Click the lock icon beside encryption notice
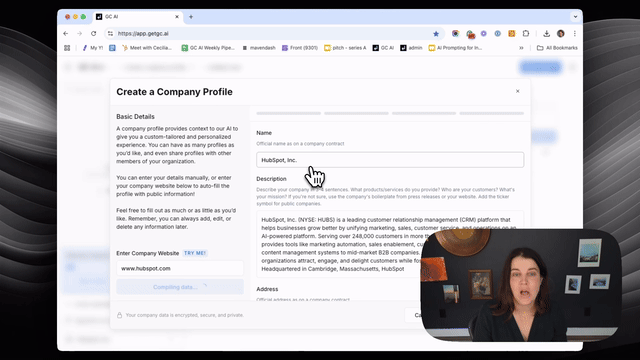Image resolution: width=640 pixels, height=360 pixels. click(120, 315)
